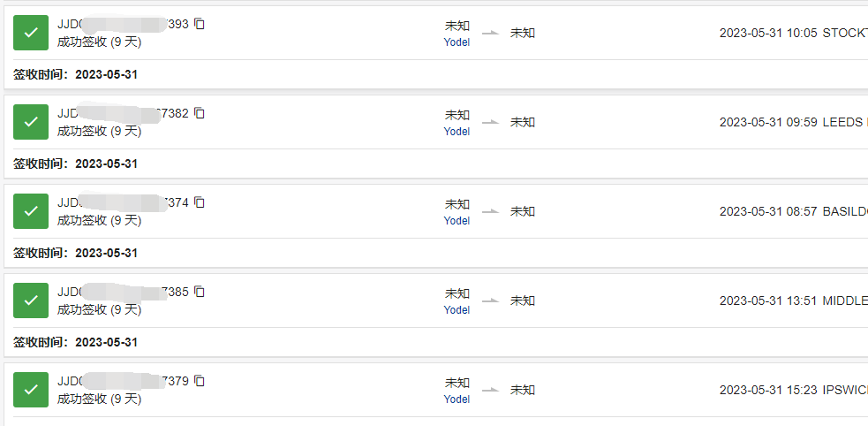
Task: Open Yodel carrier link in IPSWIC row
Action: [x=457, y=399]
